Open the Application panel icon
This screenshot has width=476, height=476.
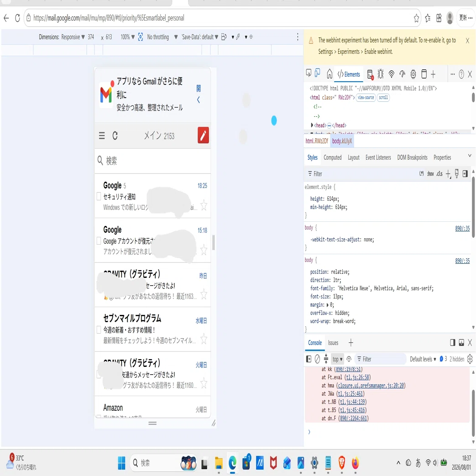pyautogui.click(x=424, y=74)
